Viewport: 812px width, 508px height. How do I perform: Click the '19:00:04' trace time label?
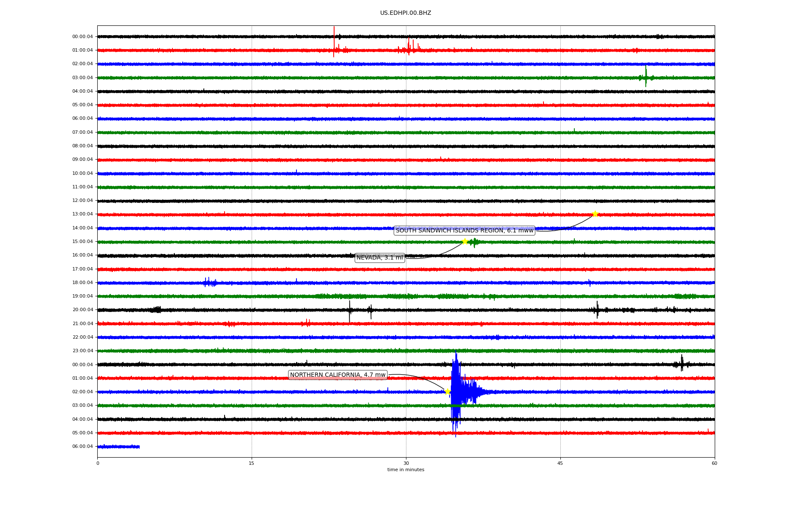coord(82,296)
